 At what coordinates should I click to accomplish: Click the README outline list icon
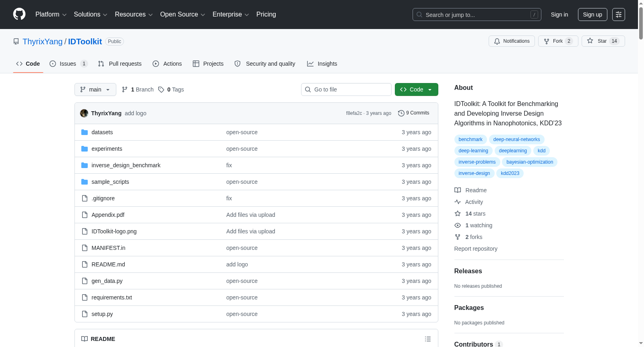[x=428, y=339]
